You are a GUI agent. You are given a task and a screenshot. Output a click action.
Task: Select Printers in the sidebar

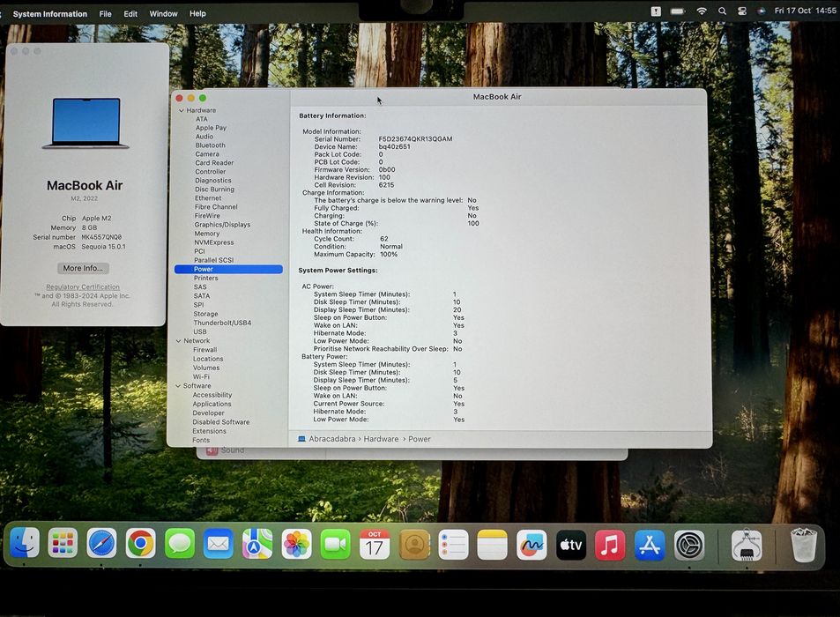pos(205,278)
